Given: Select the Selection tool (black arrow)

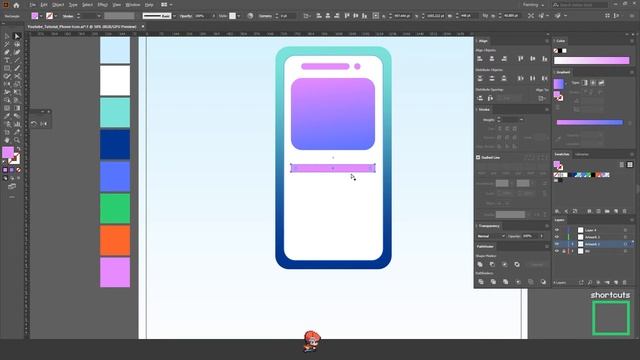Looking at the screenshot, I should 7,36.
